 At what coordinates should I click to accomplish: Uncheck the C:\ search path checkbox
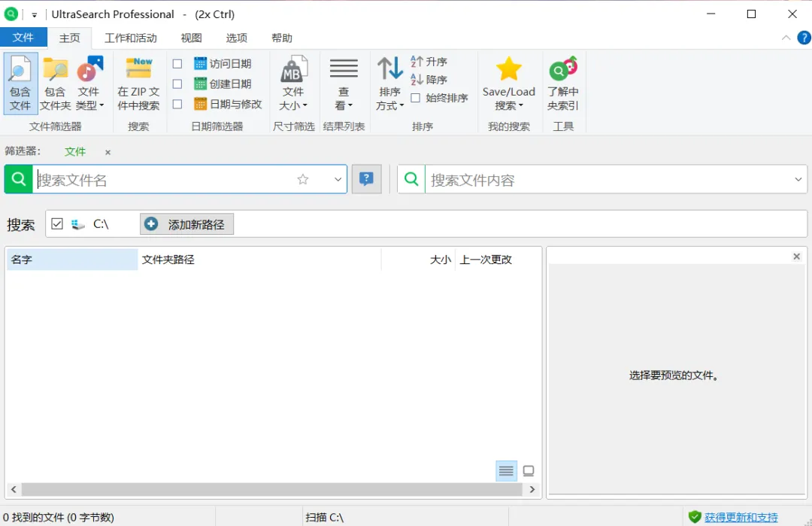pos(57,224)
